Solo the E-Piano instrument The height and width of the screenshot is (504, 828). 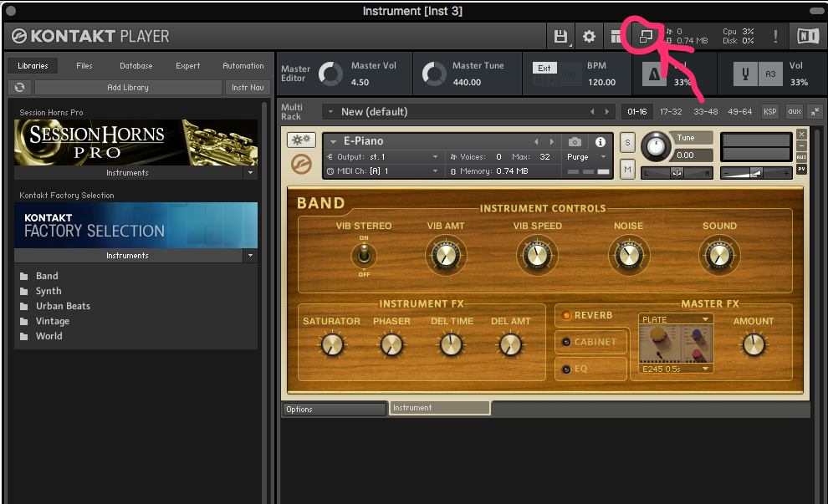627,142
